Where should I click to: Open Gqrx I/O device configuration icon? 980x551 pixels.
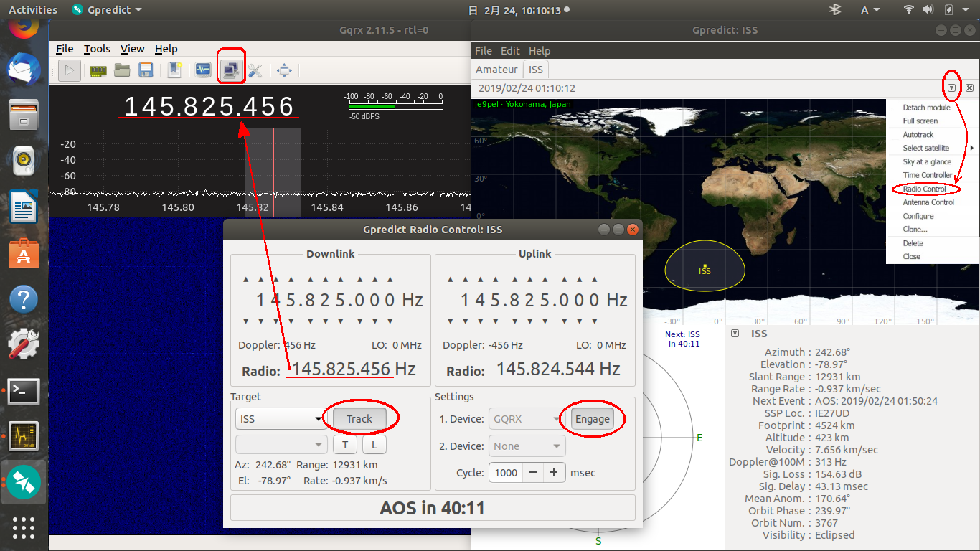click(97, 70)
